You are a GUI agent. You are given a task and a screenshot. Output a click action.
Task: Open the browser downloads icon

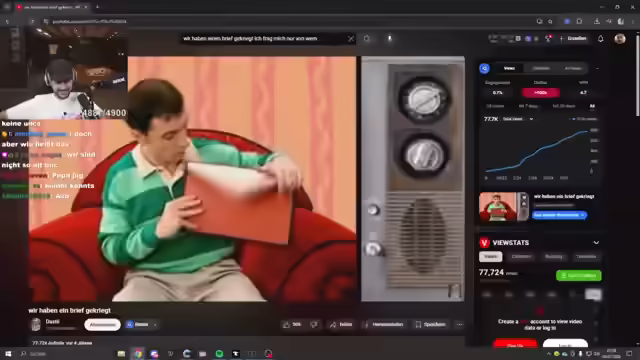coord(597,21)
